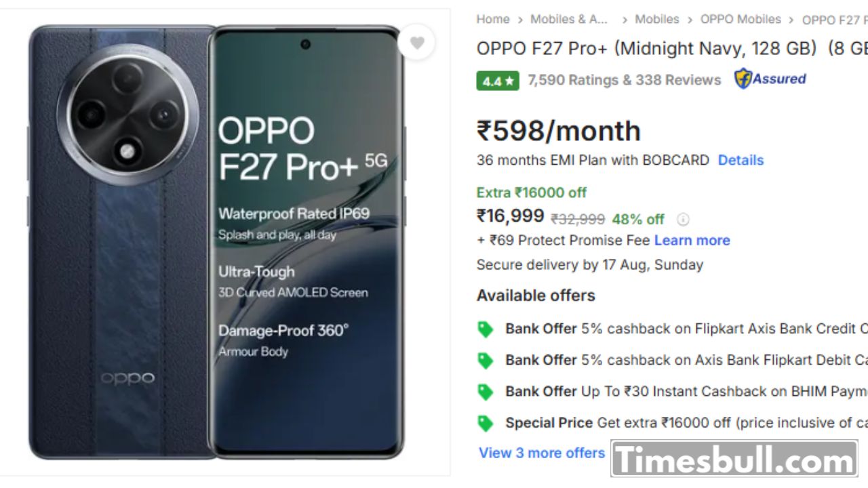Click Learn more for Protect Promise Fee
This screenshot has height=488, width=868.
[x=692, y=240]
